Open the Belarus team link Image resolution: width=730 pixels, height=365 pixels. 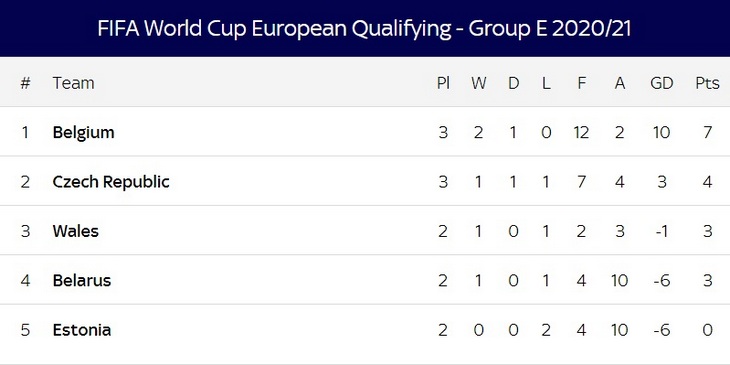[x=81, y=280]
